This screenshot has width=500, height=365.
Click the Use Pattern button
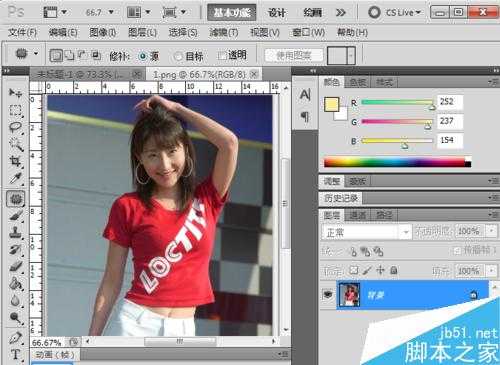294,55
